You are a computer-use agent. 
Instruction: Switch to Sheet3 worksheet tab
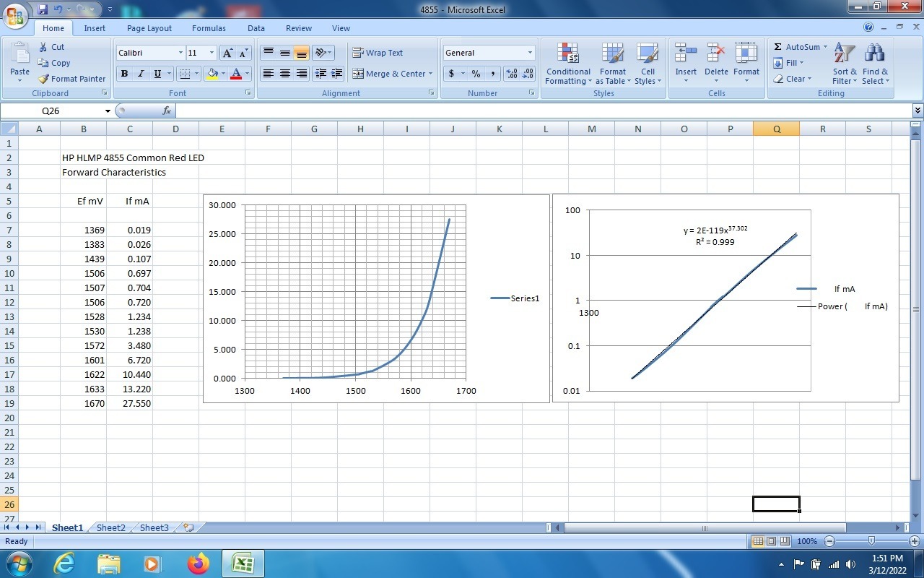pyautogui.click(x=154, y=528)
